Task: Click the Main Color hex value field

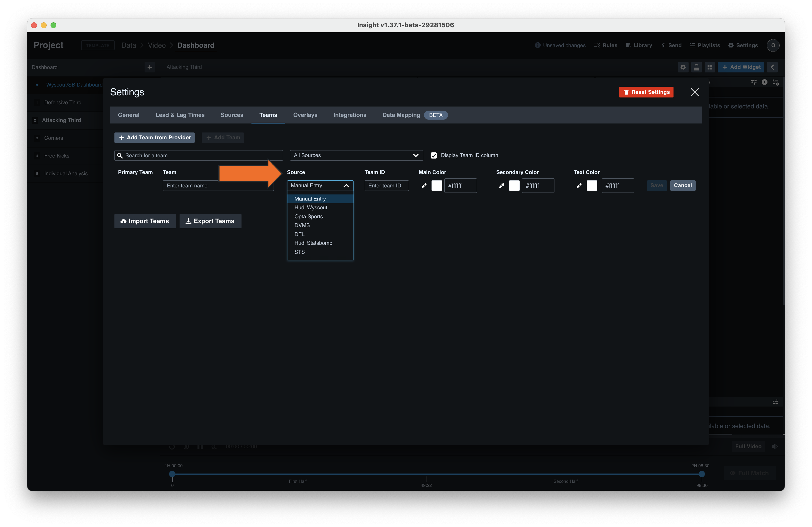Action: click(x=461, y=186)
